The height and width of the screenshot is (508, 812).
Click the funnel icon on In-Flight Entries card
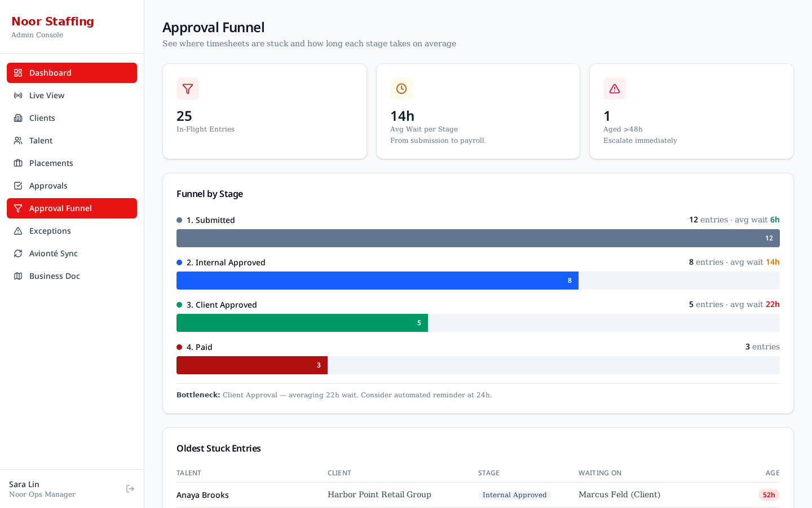[x=188, y=89]
